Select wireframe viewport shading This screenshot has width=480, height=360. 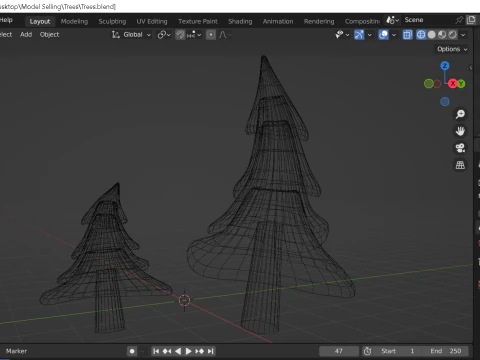(421, 35)
